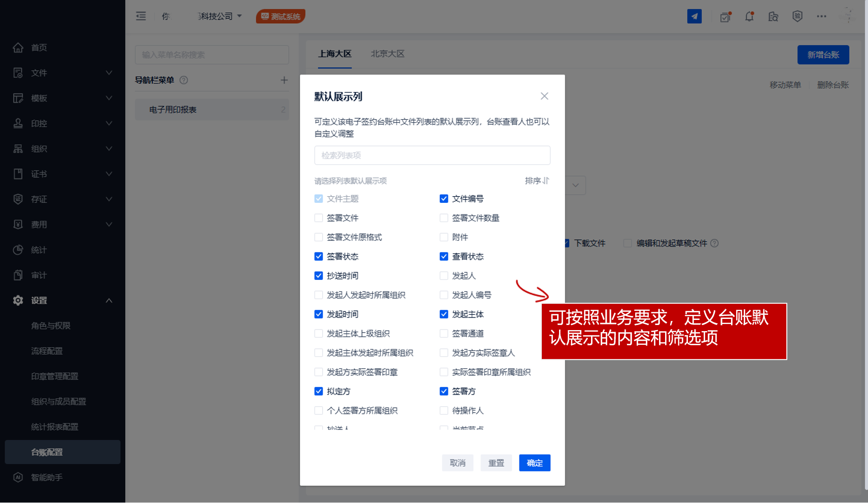Expand the 组织 sidebar menu chevron

(109, 149)
